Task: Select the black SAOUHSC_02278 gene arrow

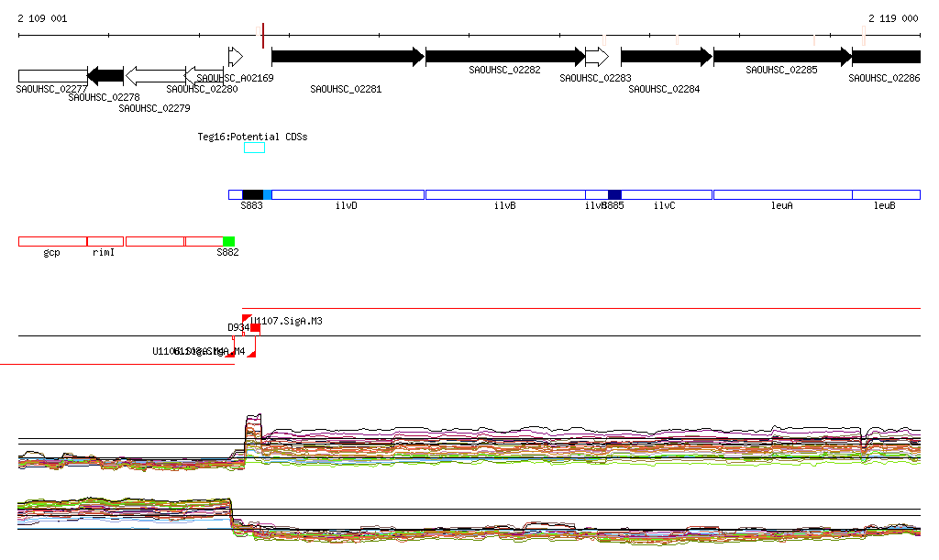Action: (x=105, y=75)
